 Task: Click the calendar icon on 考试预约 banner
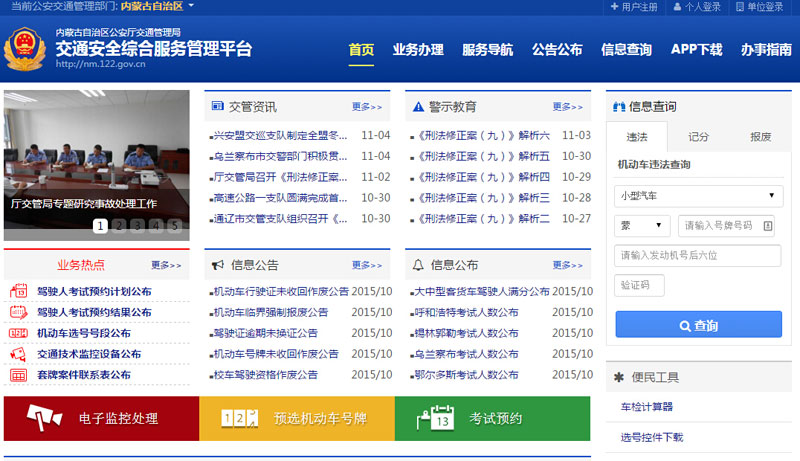click(436, 418)
